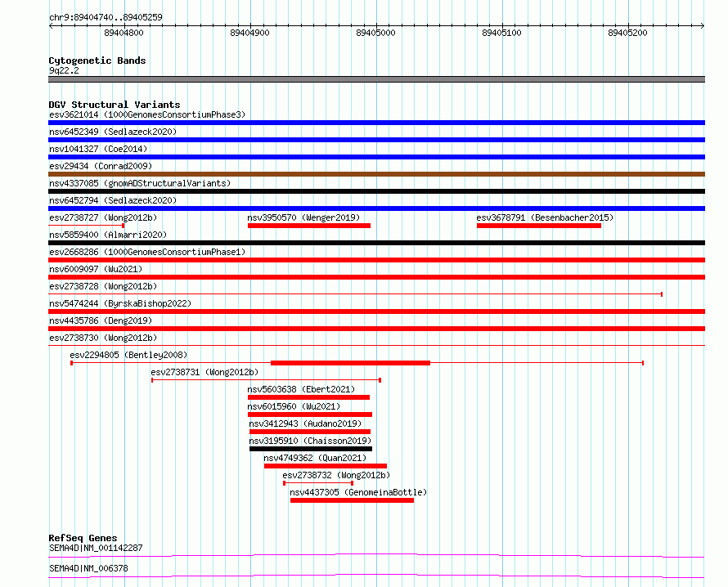Viewport: 728px width, 587px height.
Task: Click the thin red line under esv2738732
Action: (x=318, y=483)
